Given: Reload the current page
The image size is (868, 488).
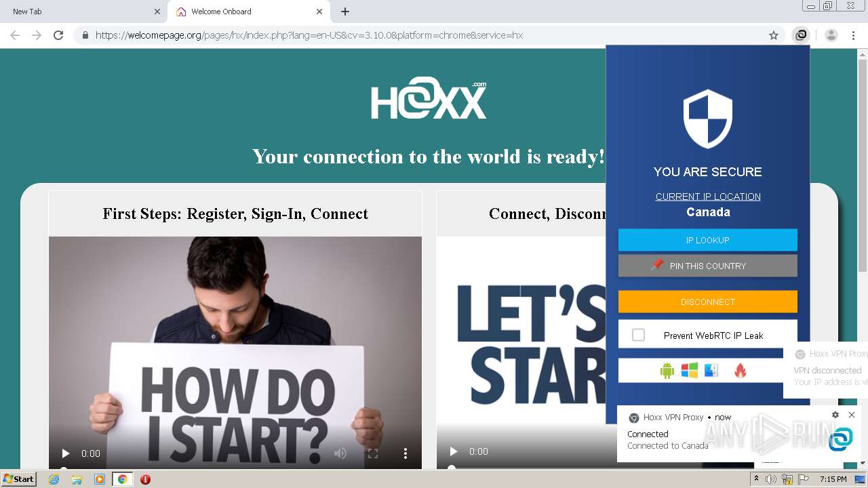Looking at the screenshot, I should (58, 35).
